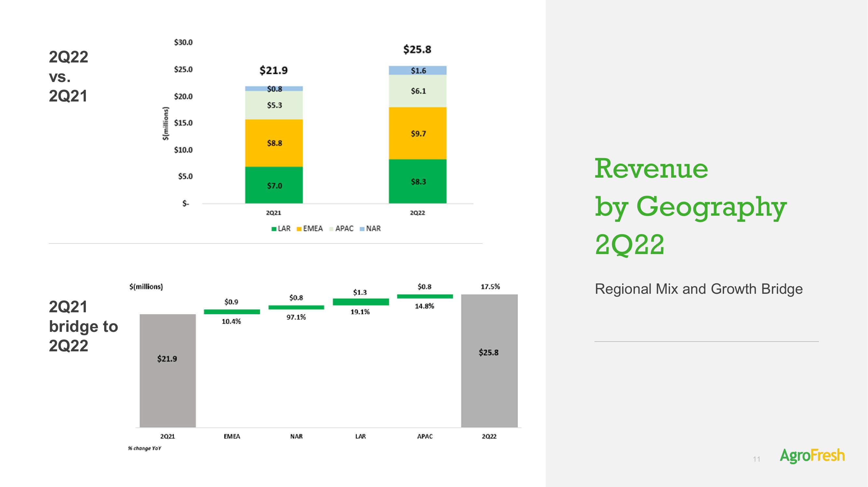Click the AgroFresh logo
Screen dimensions: 868x487
coord(812,456)
